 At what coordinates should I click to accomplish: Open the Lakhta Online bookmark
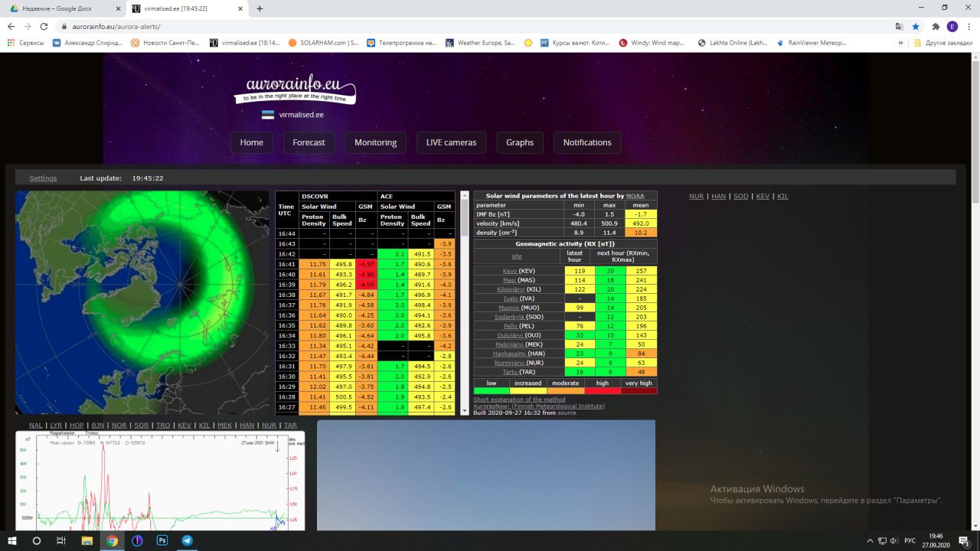point(733,43)
